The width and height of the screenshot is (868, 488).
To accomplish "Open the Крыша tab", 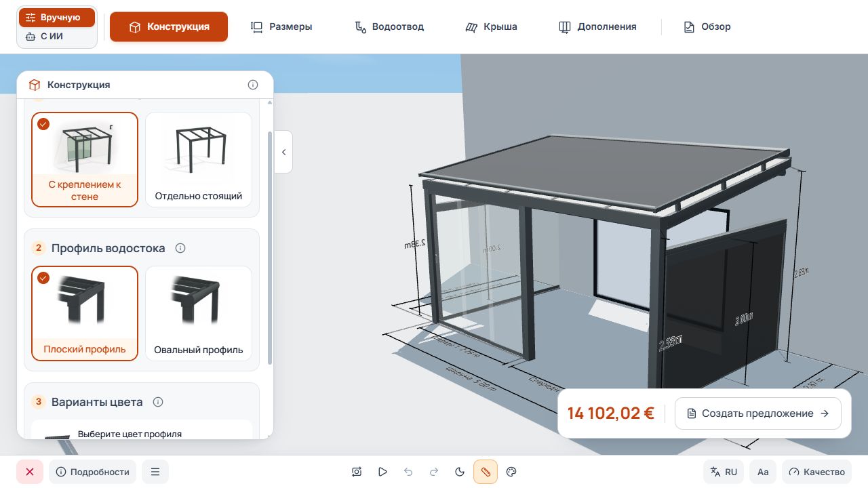I will 491,26.
